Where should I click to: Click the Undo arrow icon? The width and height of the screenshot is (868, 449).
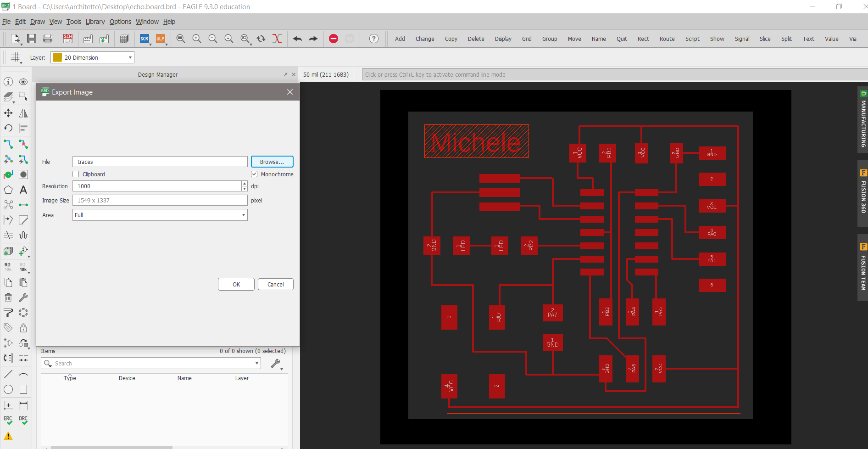[x=297, y=39]
